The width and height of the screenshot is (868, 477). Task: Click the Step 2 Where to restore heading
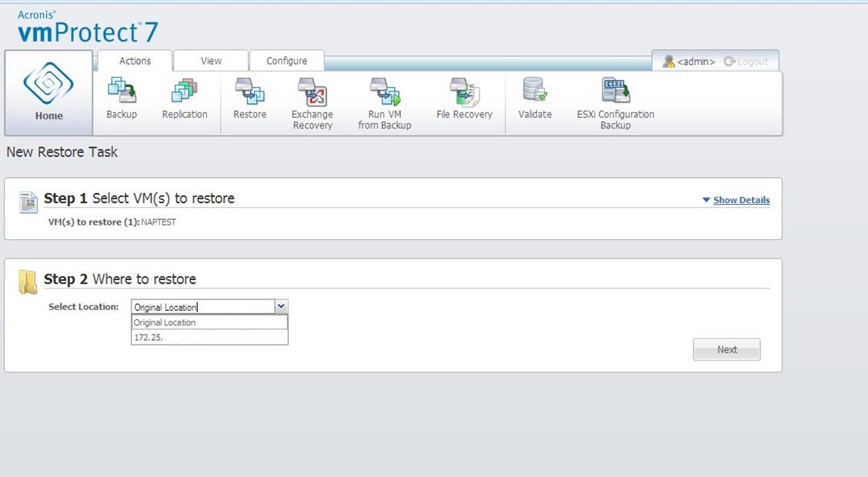coord(120,279)
